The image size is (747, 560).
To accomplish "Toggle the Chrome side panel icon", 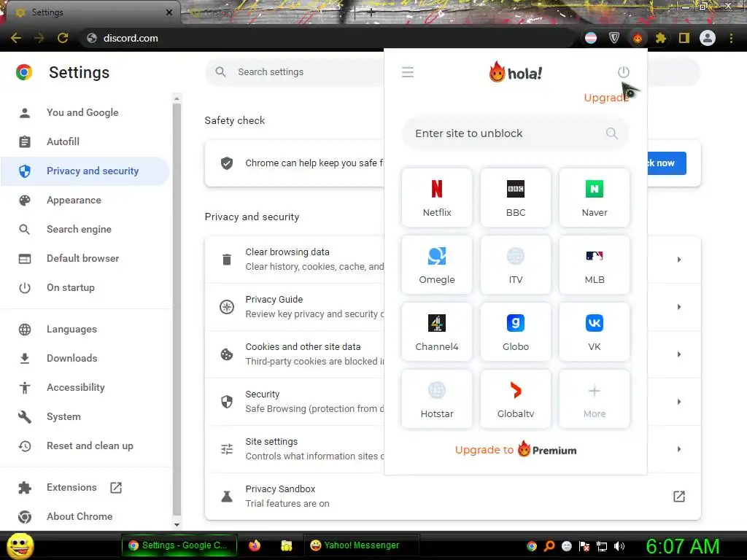I will tap(684, 38).
